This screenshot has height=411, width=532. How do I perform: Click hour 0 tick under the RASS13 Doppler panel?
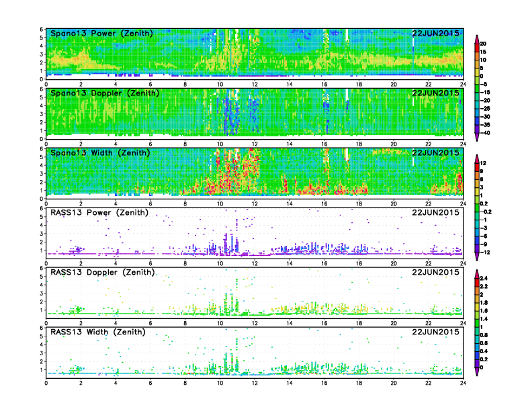click(x=46, y=323)
